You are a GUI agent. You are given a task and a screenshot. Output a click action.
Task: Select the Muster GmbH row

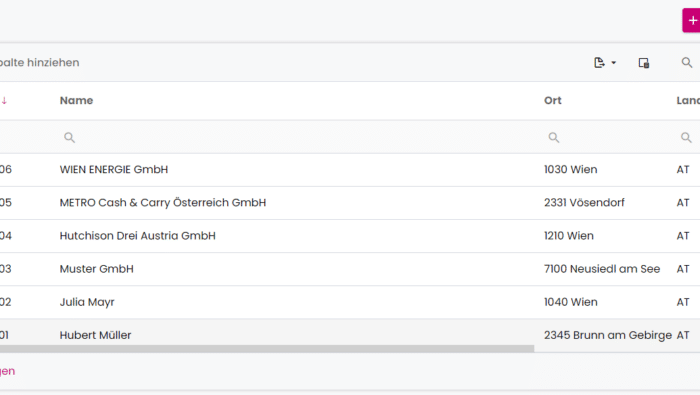(x=350, y=269)
